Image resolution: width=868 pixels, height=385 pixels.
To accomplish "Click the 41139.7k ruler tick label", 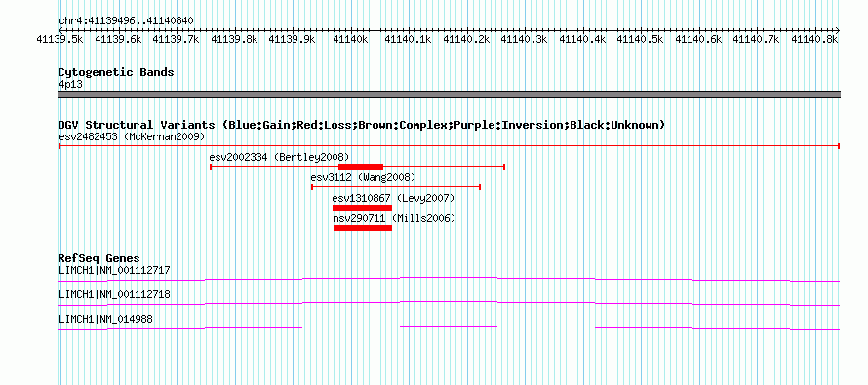I will 176,39.
